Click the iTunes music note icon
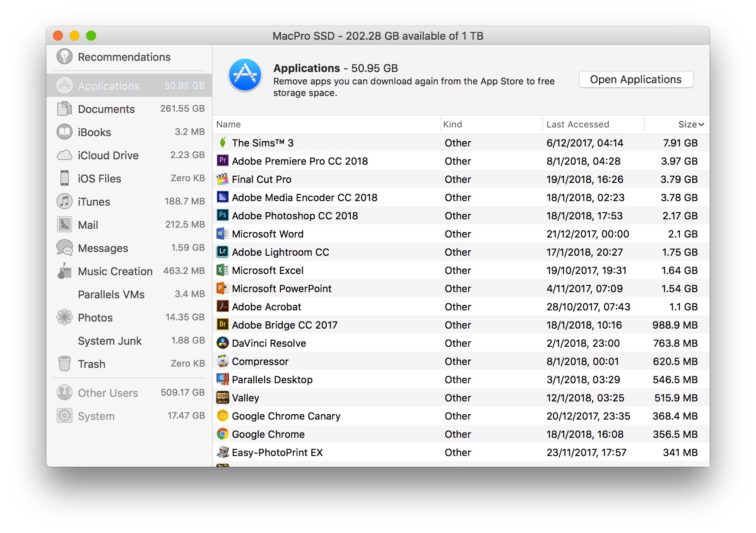 (65, 202)
